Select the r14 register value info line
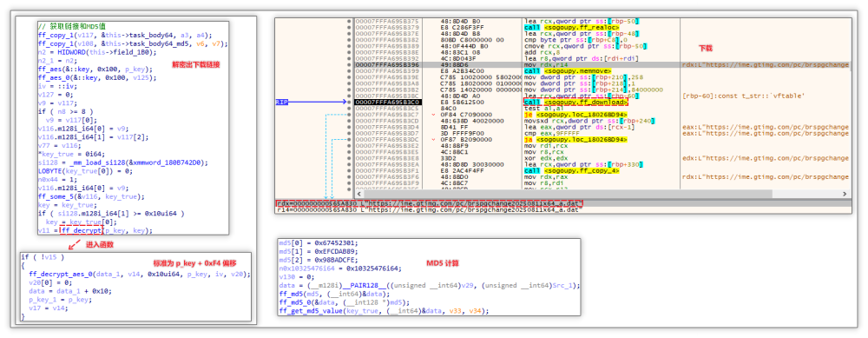 427,210
